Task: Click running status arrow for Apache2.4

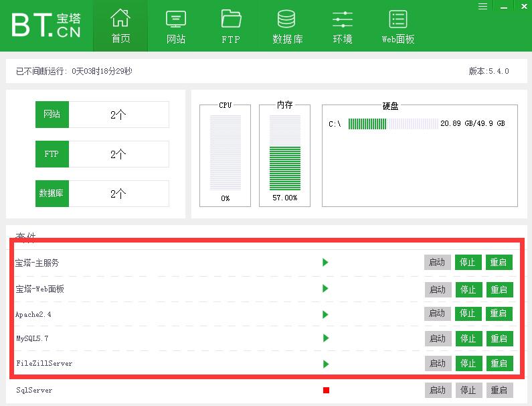Action: tap(325, 315)
